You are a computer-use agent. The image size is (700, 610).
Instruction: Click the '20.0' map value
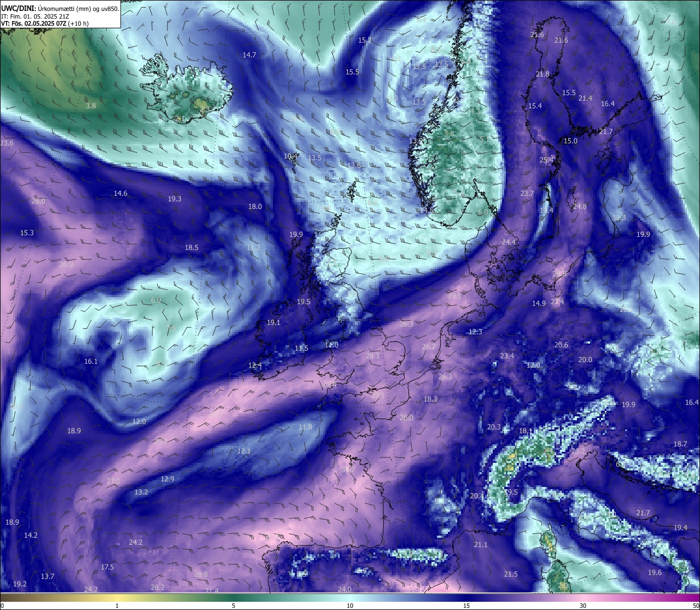pos(585,360)
